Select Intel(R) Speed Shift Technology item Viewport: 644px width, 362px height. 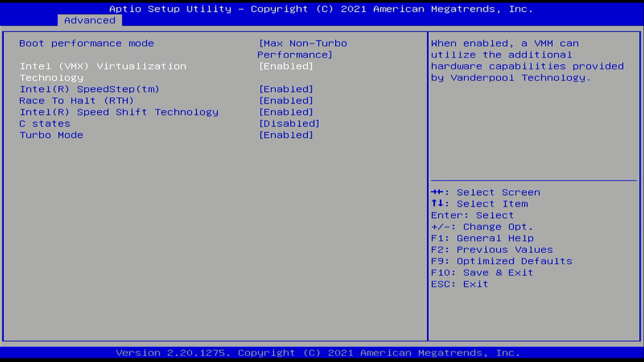click(119, 112)
